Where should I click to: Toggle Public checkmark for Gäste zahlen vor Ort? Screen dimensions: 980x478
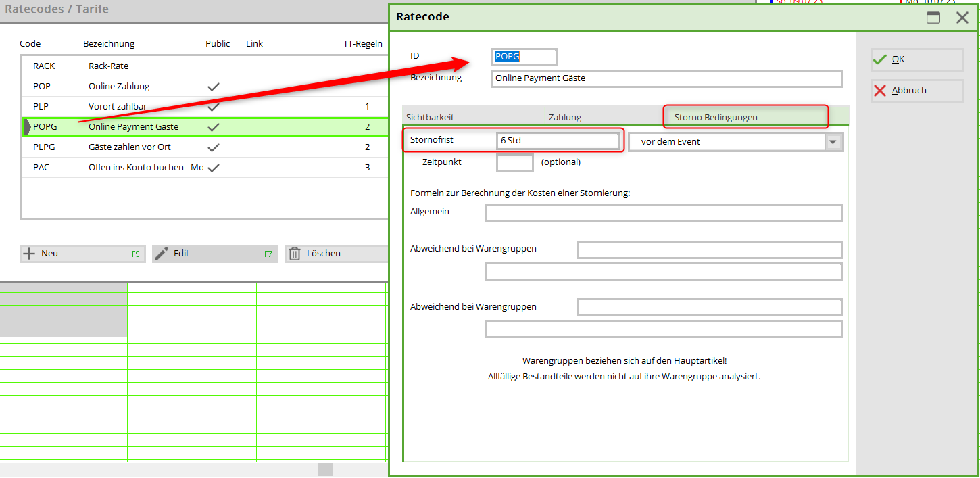click(x=214, y=147)
